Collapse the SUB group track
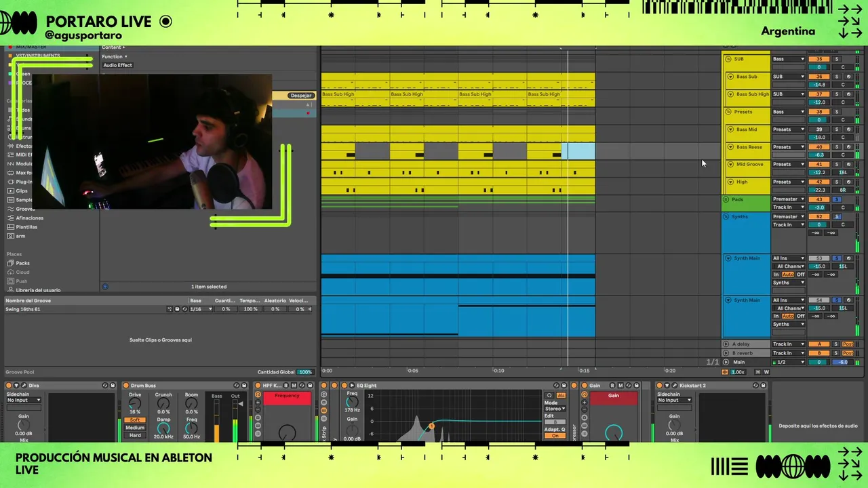Image resolution: width=868 pixels, height=488 pixels. click(x=728, y=59)
